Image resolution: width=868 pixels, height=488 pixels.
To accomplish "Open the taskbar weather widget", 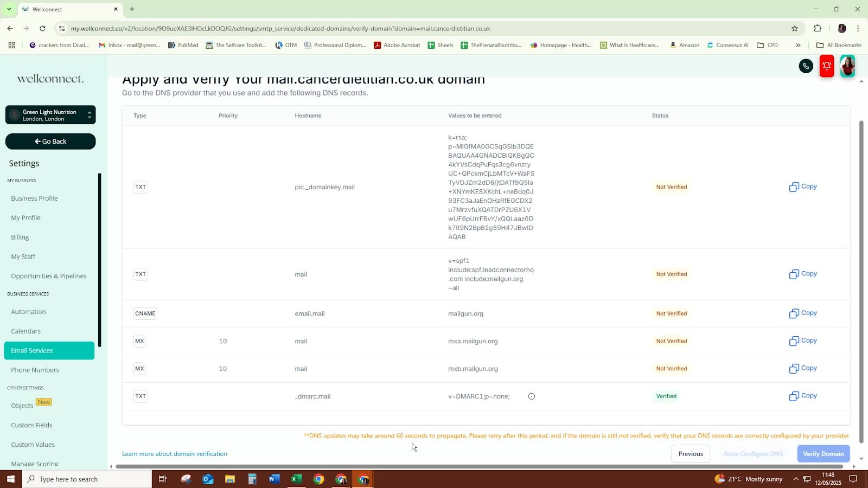I will tap(749, 479).
